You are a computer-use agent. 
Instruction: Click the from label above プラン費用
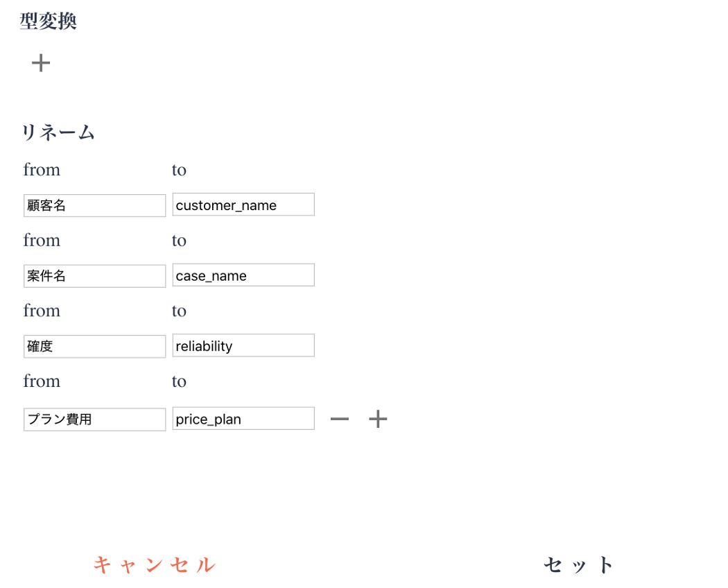pyautogui.click(x=42, y=381)
